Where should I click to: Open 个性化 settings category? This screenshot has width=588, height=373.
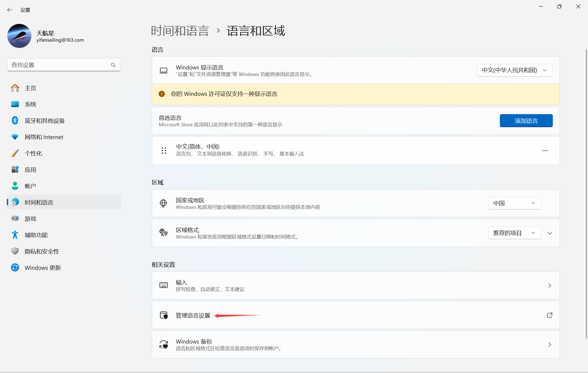pos(33,153)
